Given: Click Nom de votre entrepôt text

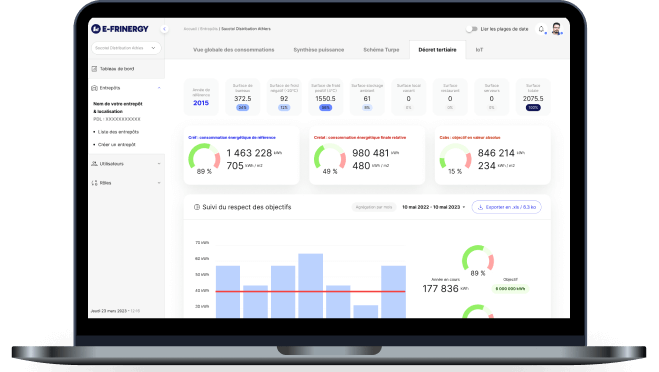Looking at the screenshot, I should pyautogui.click(x=118, y=103).
